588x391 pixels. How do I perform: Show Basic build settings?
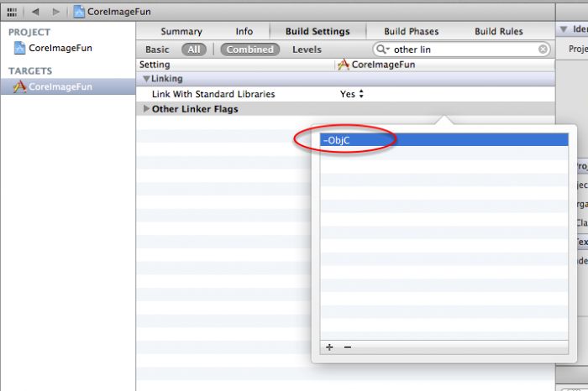pyautogui.click(x=157, y=50)
